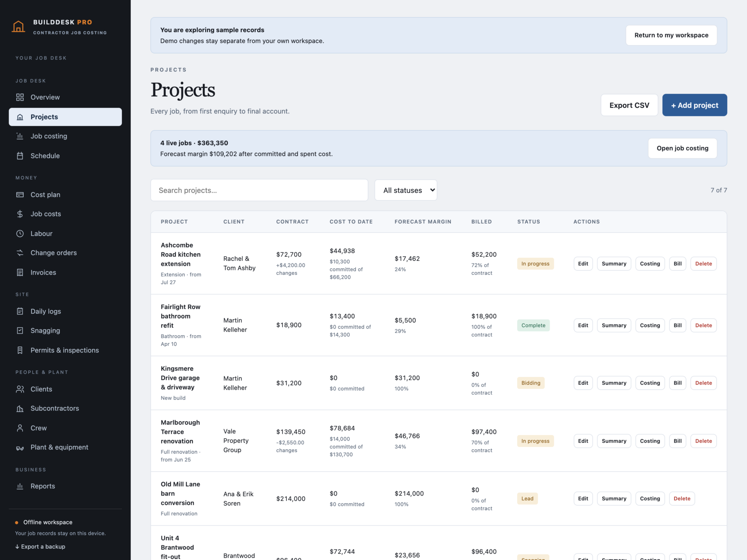
Task: Open the Invoices menu label
Action: click(43, 273)
